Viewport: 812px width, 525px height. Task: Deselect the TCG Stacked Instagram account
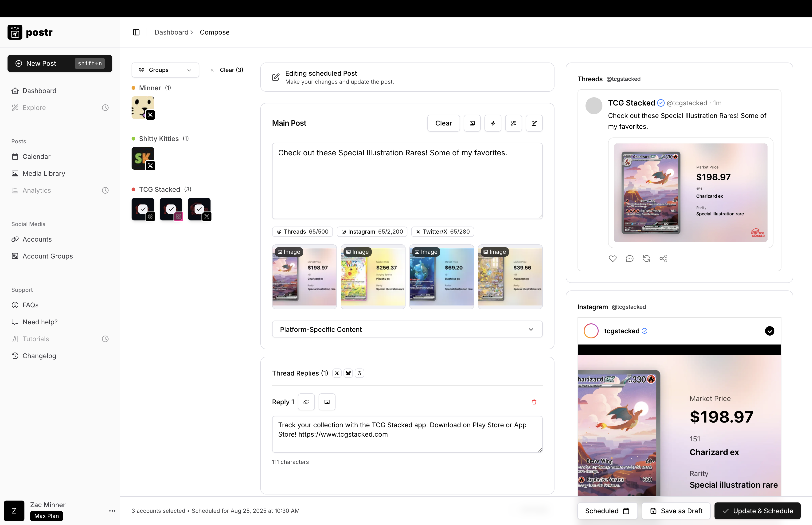pyautogui.click(x=171, y=209)
